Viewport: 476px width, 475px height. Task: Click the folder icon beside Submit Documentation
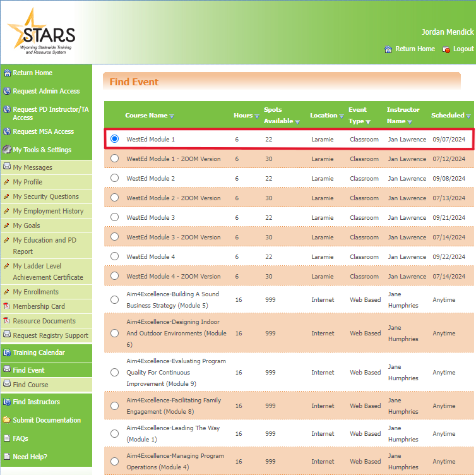tap(7, 420)
